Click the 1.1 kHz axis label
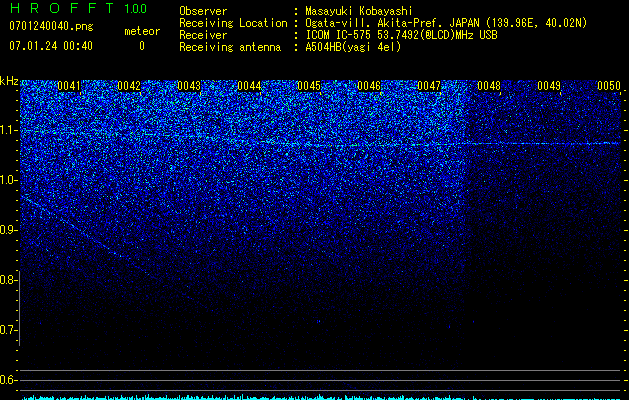 pyautogui.click(x=9, y=130)
